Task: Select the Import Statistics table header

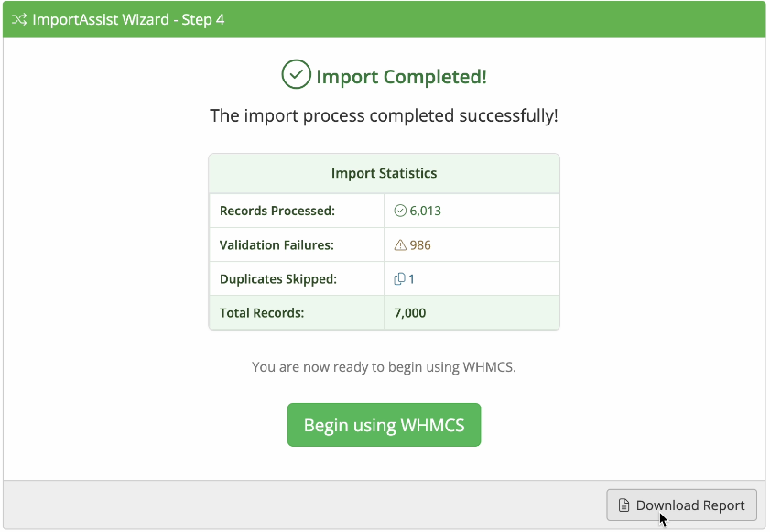Action: [384, 173]
